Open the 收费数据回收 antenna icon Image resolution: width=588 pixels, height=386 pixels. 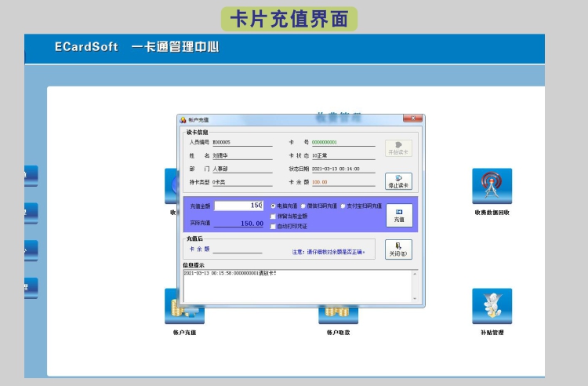[x=492, y=187]
